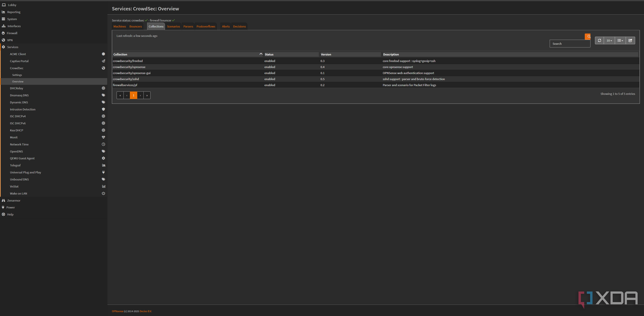
Task: Open the OPNsense footer link
Action: tap(117, 311)
